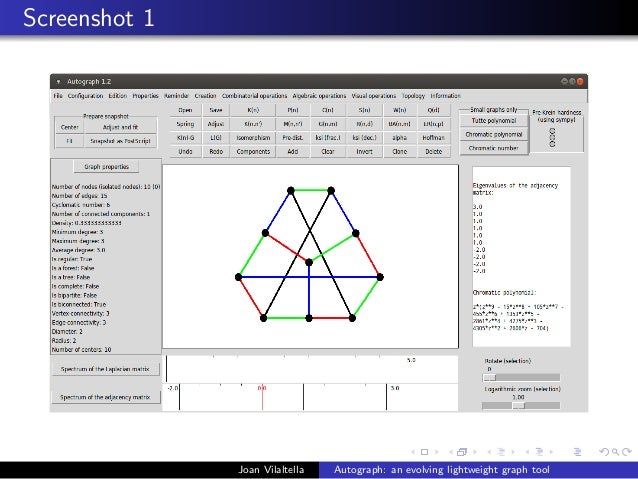Click 'Chromatic polynomial:' heading in output
Image resolution: width=638 pixels, height=479 pixels.
click(x=505, y=292)
